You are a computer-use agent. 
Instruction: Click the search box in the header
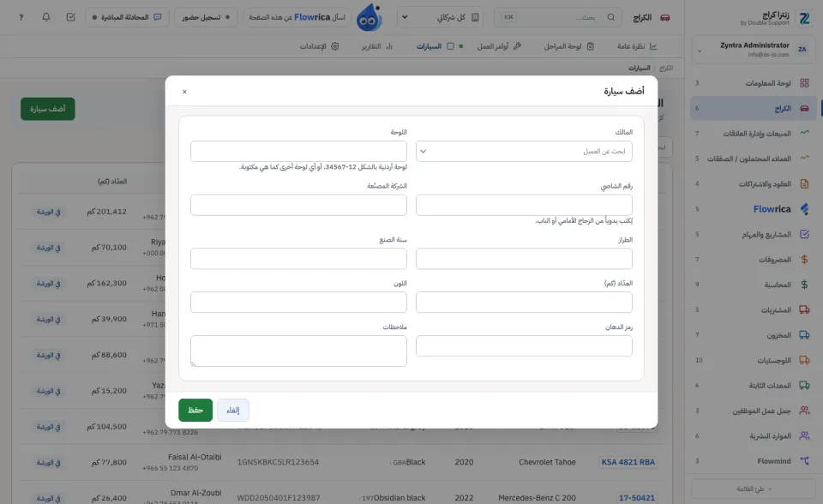[x=558, y=17]
